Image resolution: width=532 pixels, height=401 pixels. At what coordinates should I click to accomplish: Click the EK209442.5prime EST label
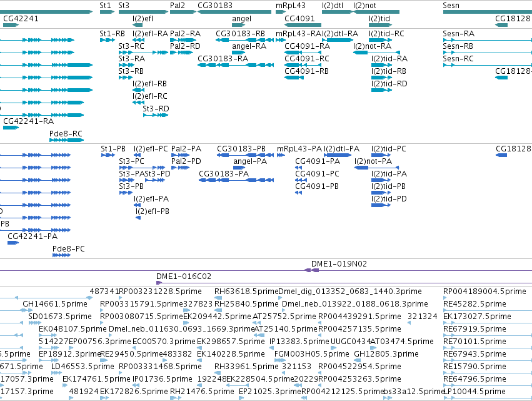click(x=217, y=317)
